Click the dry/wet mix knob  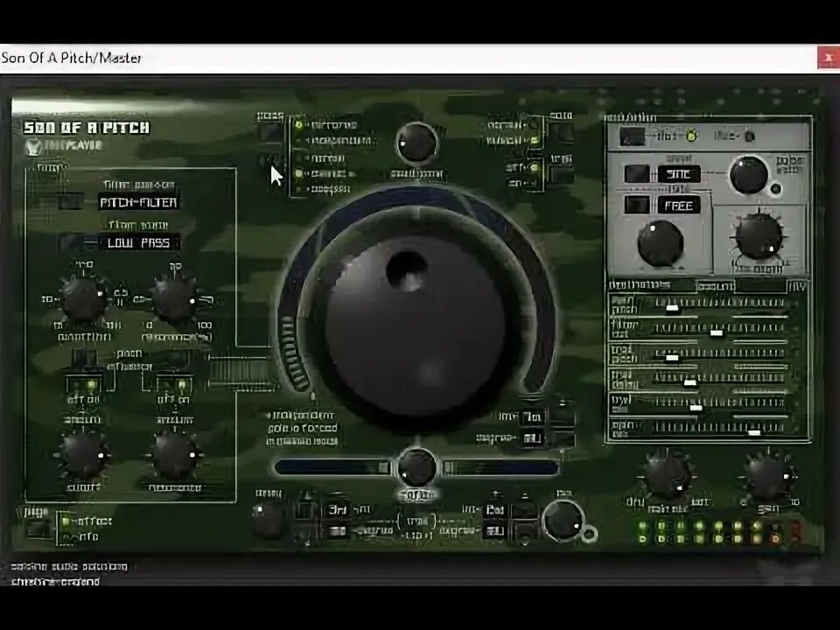[668, 476]
